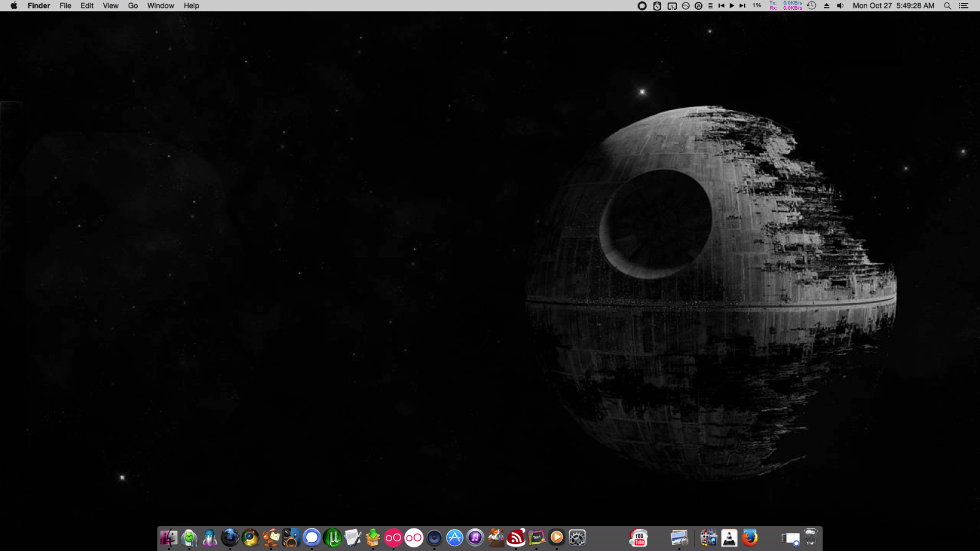Open Notification Center list icon
The width and height of the screenshot is (980, 551).
click(963, 6)
